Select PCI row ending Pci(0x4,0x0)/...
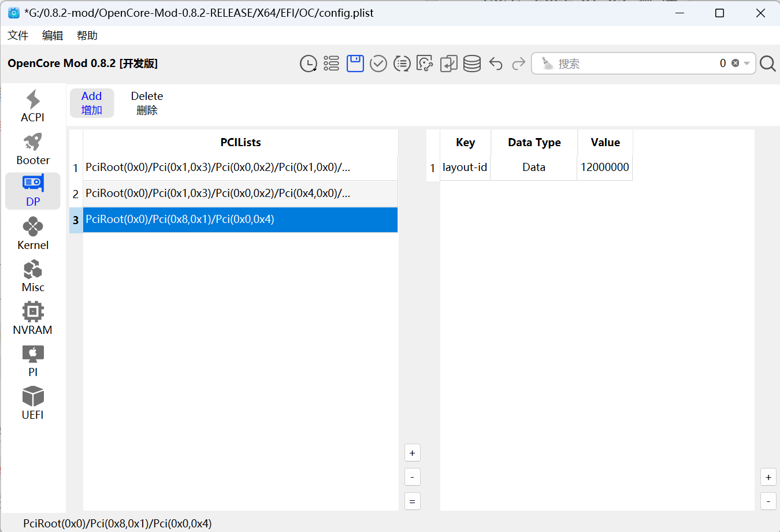Image resolution: width=780 pixels, height=532 pixels. tap(240, 194)
